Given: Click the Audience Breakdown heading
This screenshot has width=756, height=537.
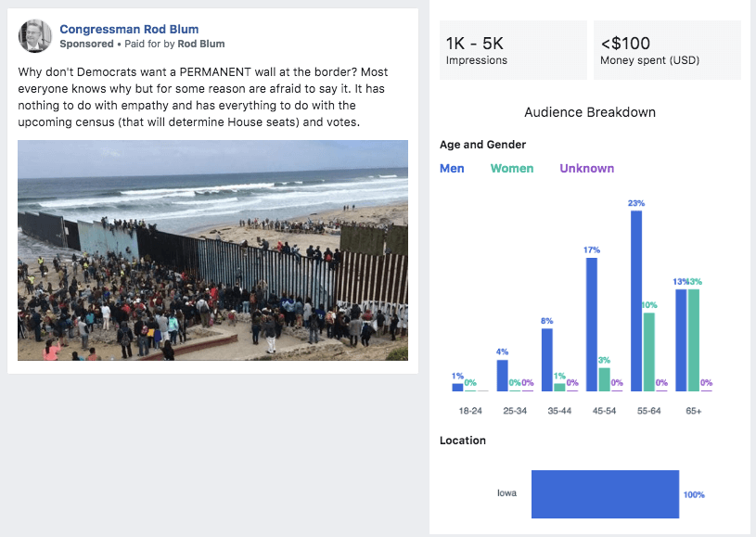Looking at the screenshot, I should click(x=590, y=112).
